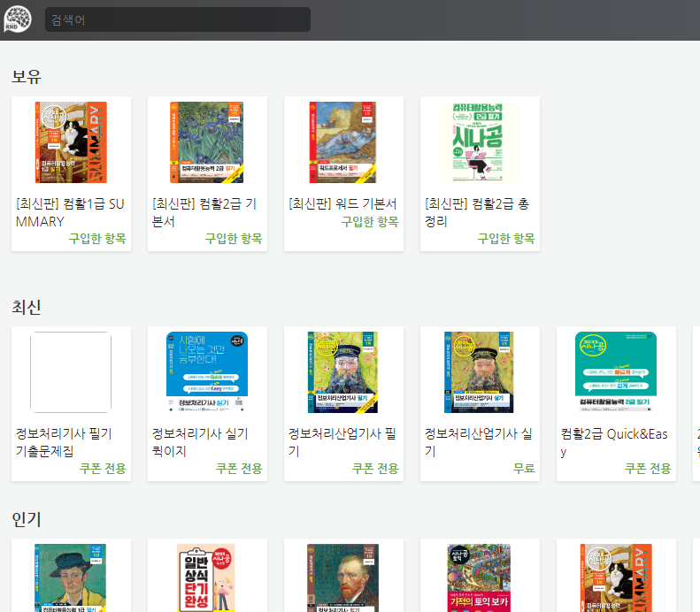Click the 무료 label on 정보처리산업기사 실기

click(x=524, y=469)
